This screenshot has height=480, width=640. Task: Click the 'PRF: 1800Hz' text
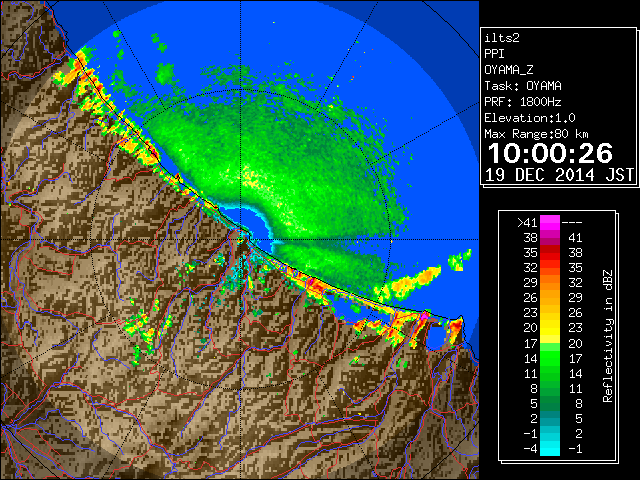coord(523,102)
